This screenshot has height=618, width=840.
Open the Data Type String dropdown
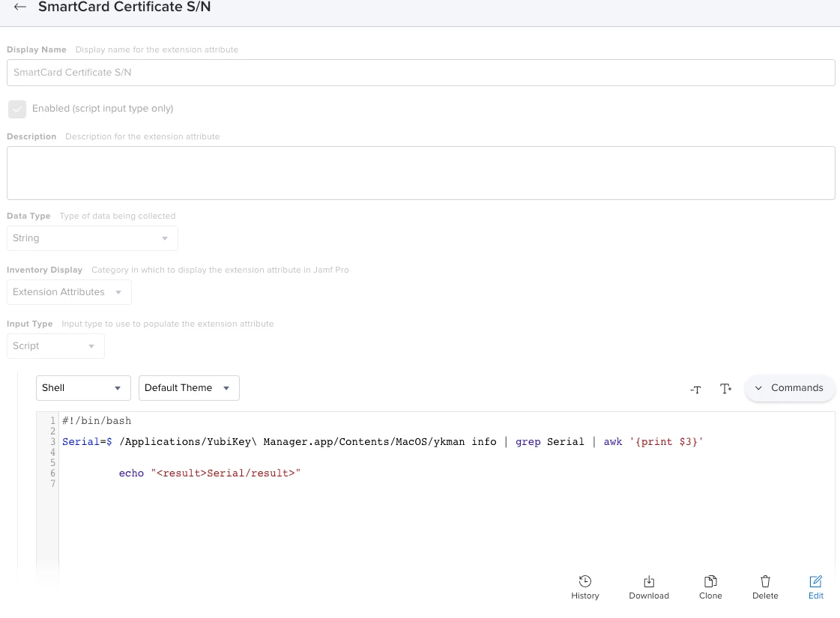click(x=92, y=238)
